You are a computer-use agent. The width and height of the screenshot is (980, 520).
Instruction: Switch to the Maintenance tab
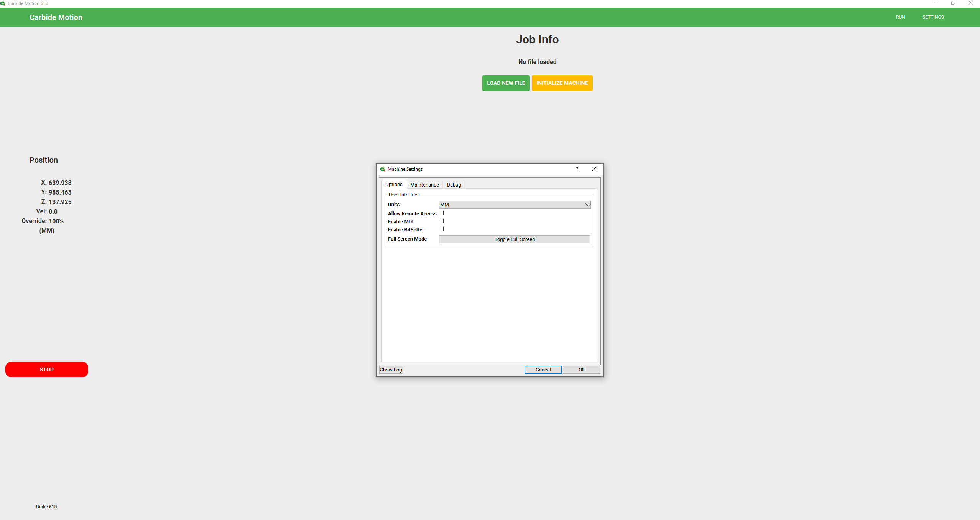click(x=424, y=185)
